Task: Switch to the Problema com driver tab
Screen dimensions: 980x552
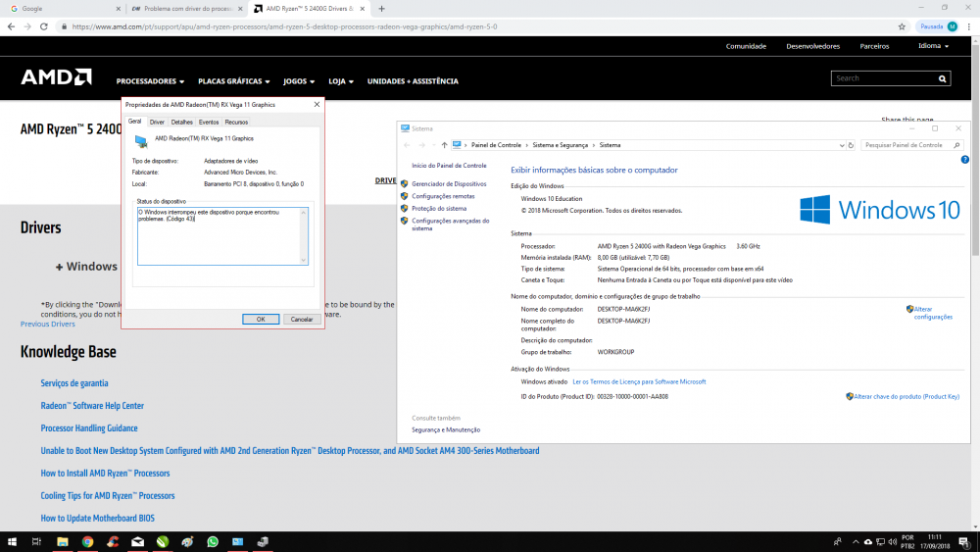Action: 186,9
